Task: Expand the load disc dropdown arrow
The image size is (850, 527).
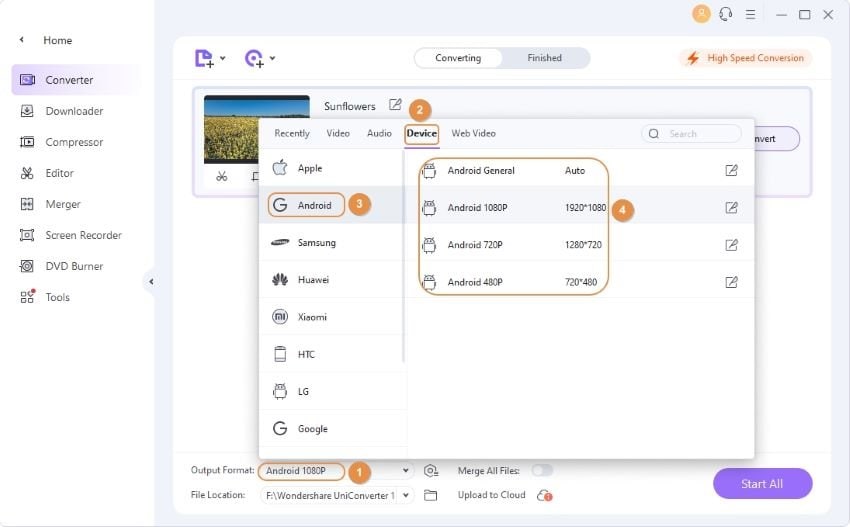Action: click(x=272, y=58)
